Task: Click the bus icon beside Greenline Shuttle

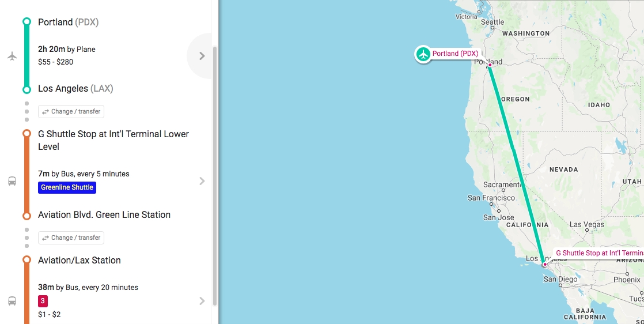Action: click(x=12, y=181)
